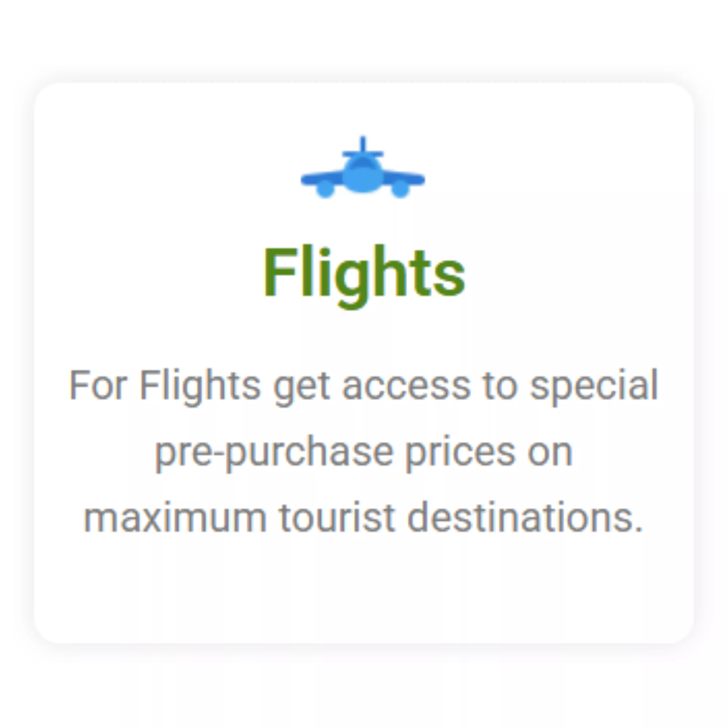728x728 pixels.
Task: Click the word "special" in the description
Action: click(x=594, y=385)
